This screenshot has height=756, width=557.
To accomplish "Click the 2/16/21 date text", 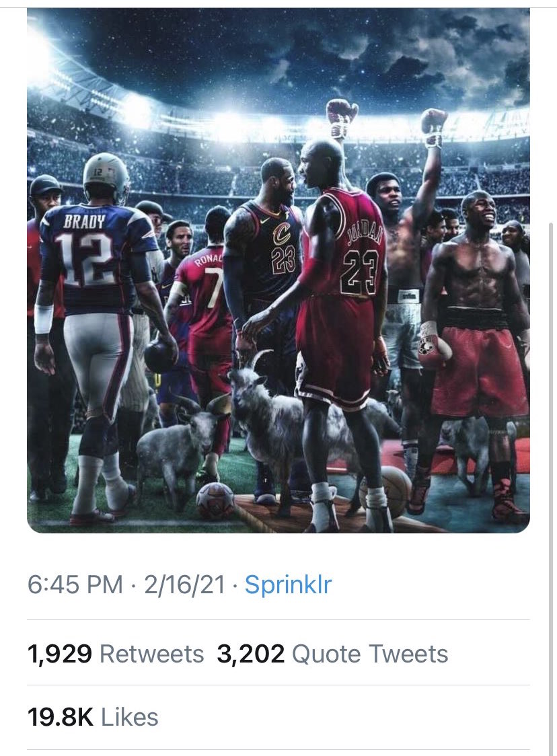I will [x=184, y=584].
